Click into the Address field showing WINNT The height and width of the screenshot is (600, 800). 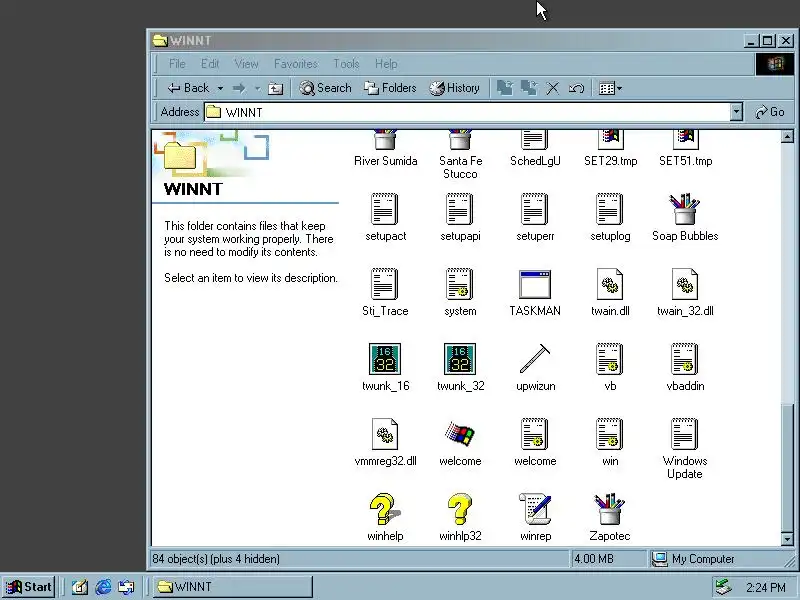(x=467, y=112)
